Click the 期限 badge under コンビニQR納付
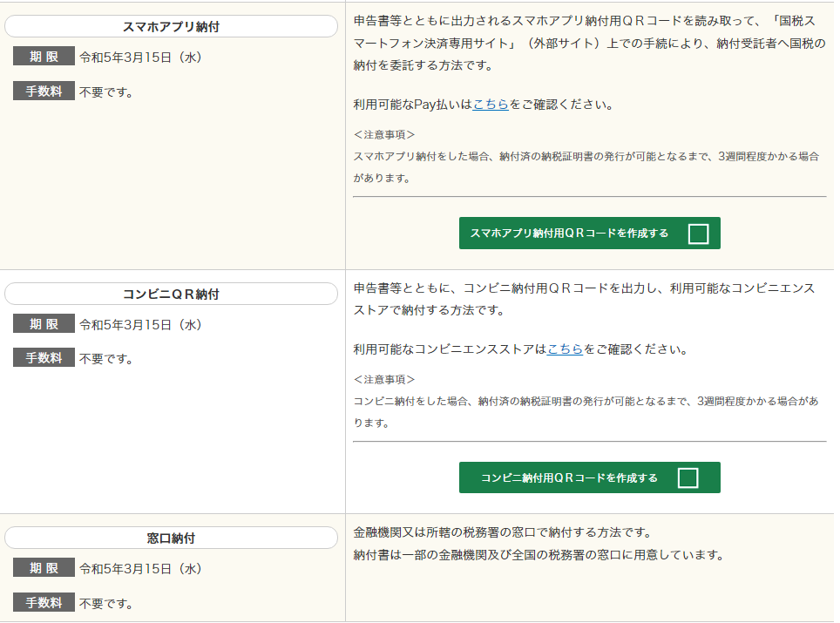Image resolution: width=840 pixels, height=623 pixels. [x=44, y=324]
